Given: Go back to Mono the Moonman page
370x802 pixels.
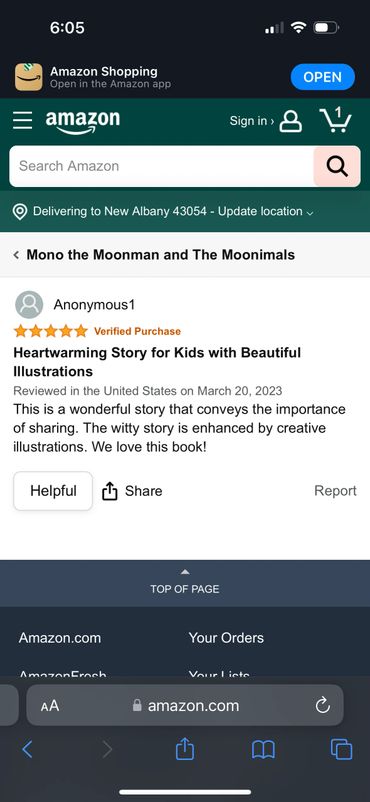Looking at the screenshot, I should pyautogui.click(x=154, y=255).
